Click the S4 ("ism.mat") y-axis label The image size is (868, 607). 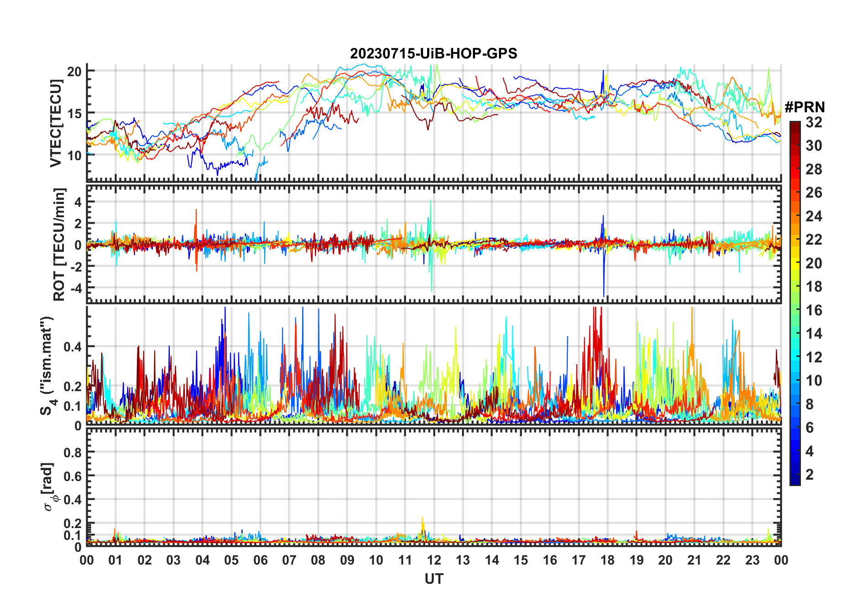pyautogui.click(x=47, y=366)
